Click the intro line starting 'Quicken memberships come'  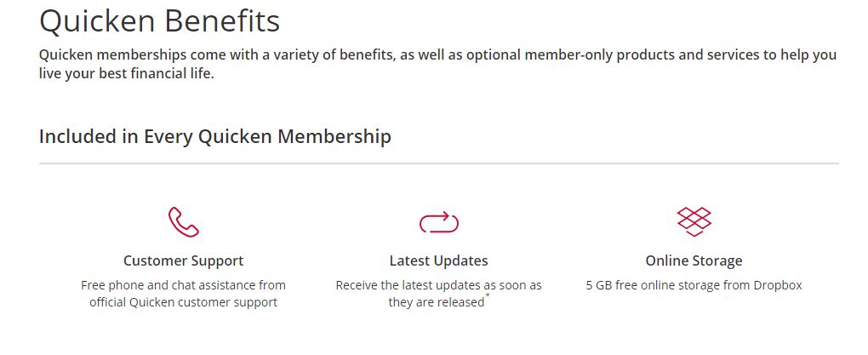pos(437,55)
